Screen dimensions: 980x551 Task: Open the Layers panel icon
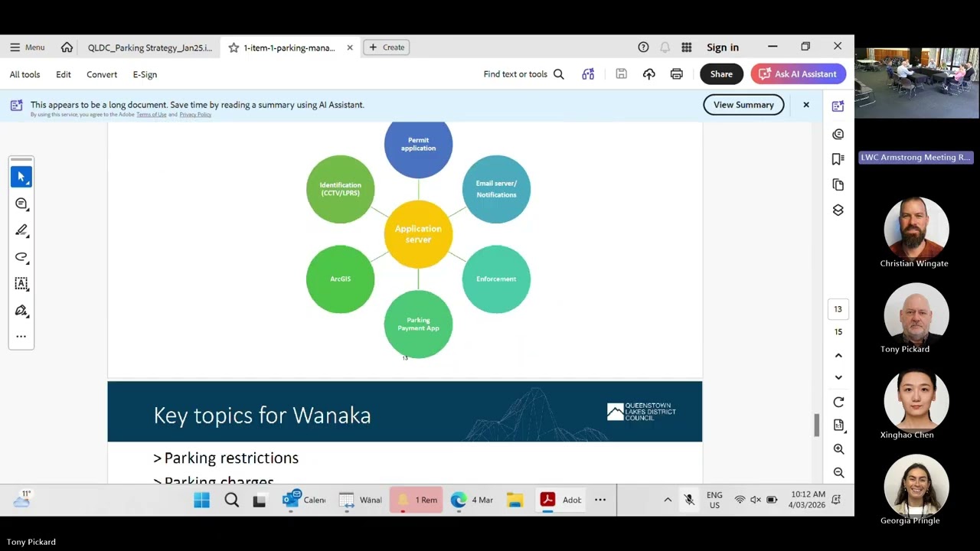click(838, 210)
